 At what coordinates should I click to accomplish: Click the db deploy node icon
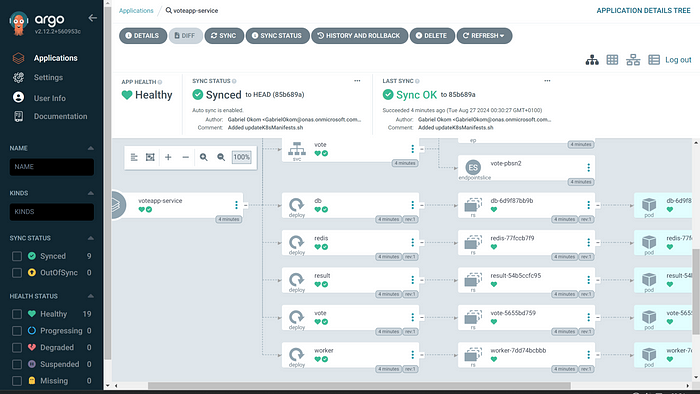[296, 205]
